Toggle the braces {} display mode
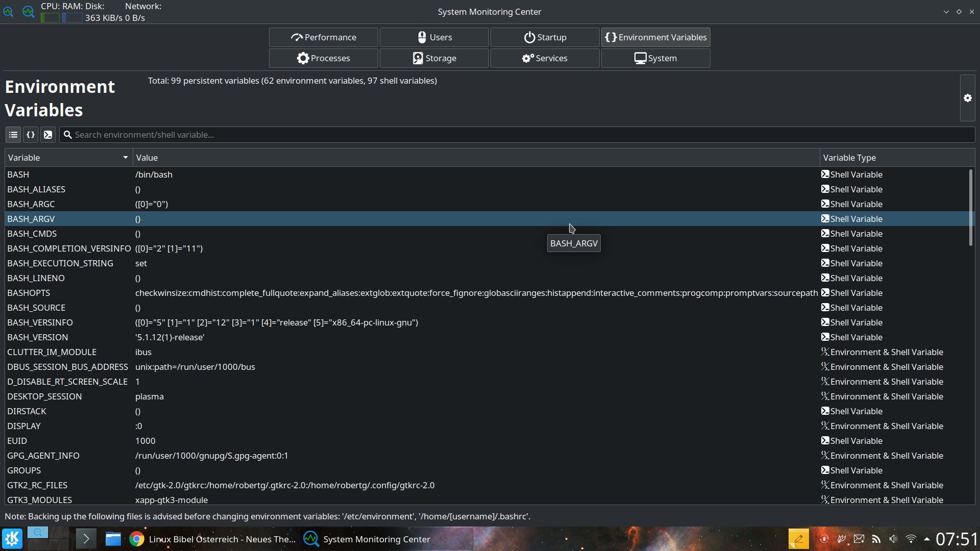Screen dimensions: 980x551 click(30, 135)
